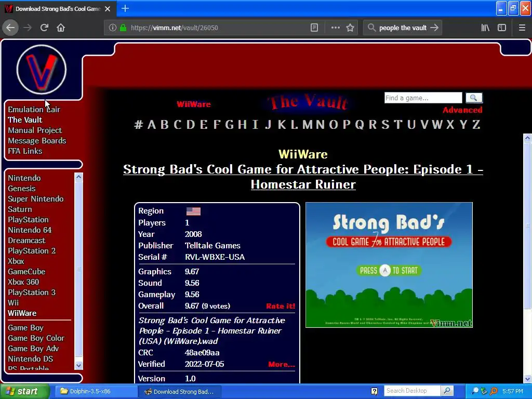Screen dimensions: 532x399
Task: Click the first magnifier system tray icon
Action: point(475,391)
